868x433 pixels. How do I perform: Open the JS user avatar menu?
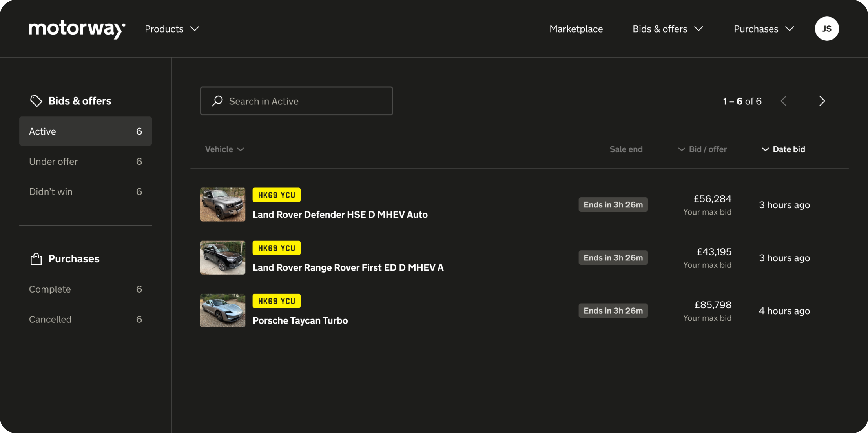[827, 29]
